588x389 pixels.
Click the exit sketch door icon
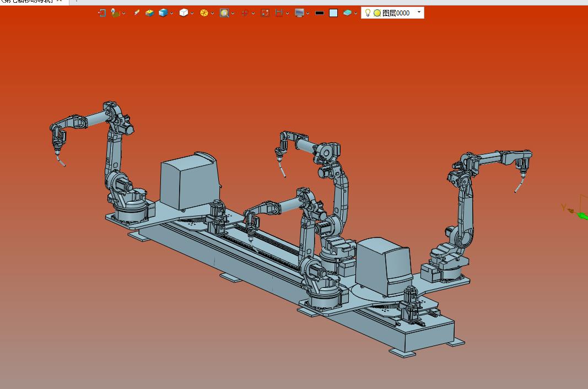[x=101, y=13]
